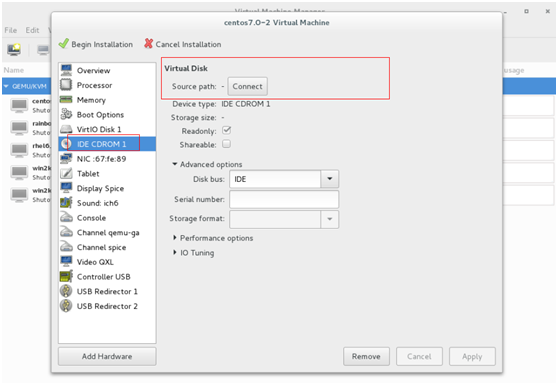Select the Display Spice monitor icon
This screenshot has width=558, height=385.
[x=66, y=188]
